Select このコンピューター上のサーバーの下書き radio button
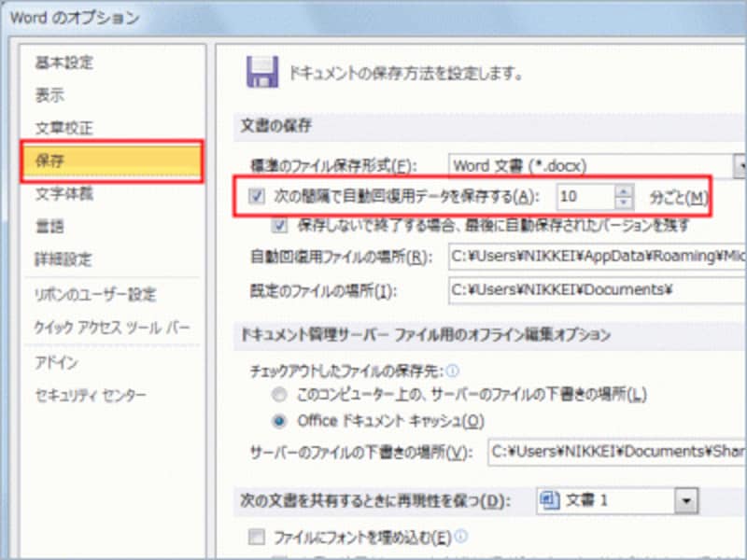 (280, 394)
